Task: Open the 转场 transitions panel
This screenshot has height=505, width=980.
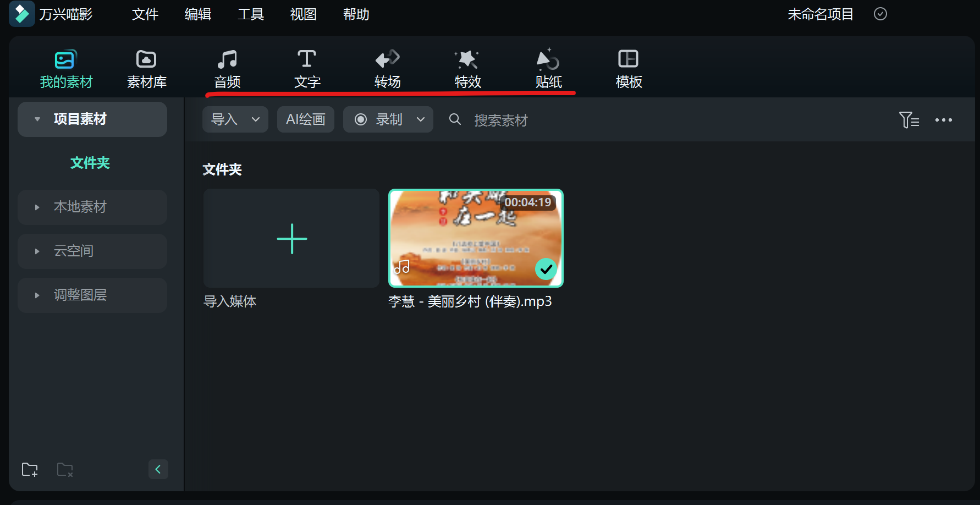Action: pos(387,68)
